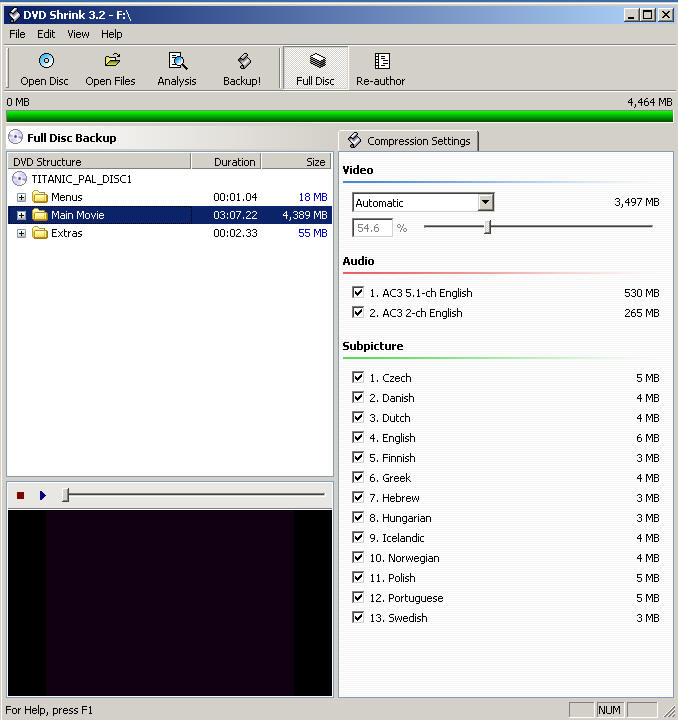
Task: Click the preview playback position slider
Action: click(x=66, y=495)
